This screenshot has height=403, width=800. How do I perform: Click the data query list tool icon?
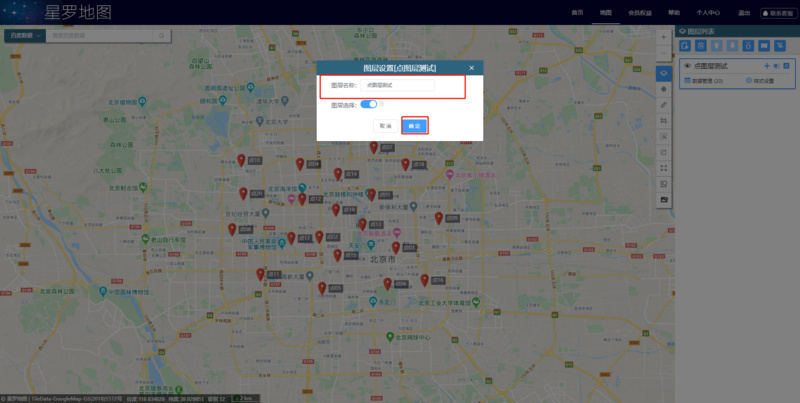coord(664,184)
